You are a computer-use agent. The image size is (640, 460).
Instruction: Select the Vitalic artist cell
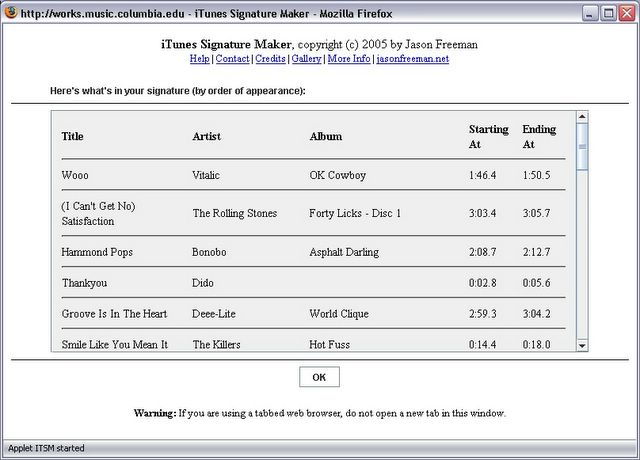click(206, 175)
